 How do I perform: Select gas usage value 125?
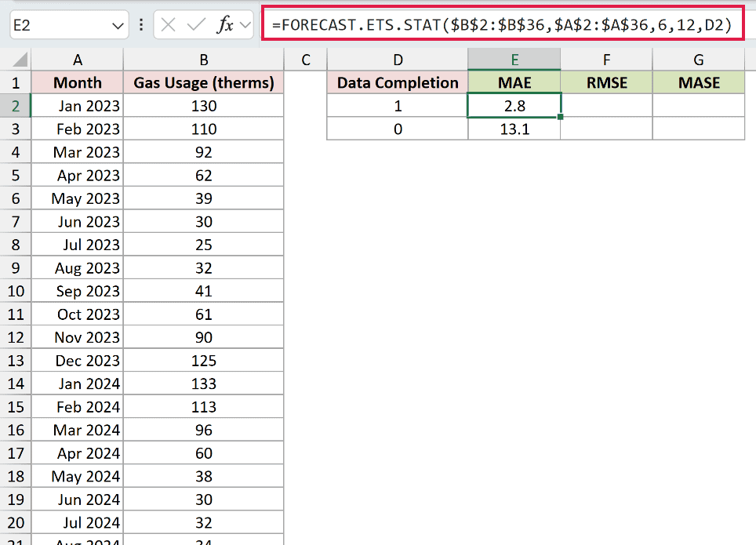[x=203, y=360]
